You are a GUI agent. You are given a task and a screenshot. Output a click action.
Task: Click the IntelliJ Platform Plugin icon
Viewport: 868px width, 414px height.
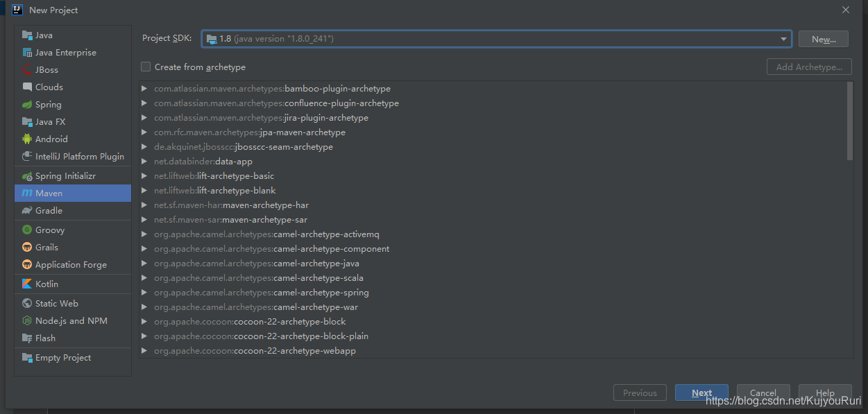click(27, 157)
